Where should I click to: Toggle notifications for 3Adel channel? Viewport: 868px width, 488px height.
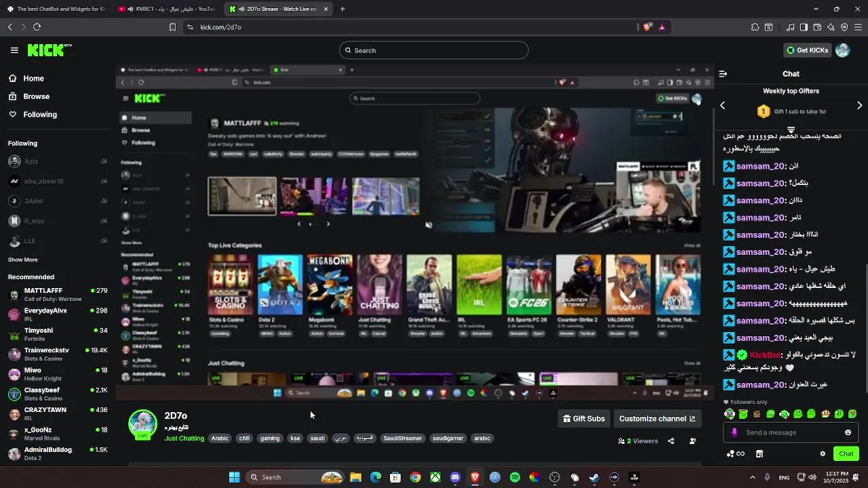pyautogui.click(x=104, y=201)
